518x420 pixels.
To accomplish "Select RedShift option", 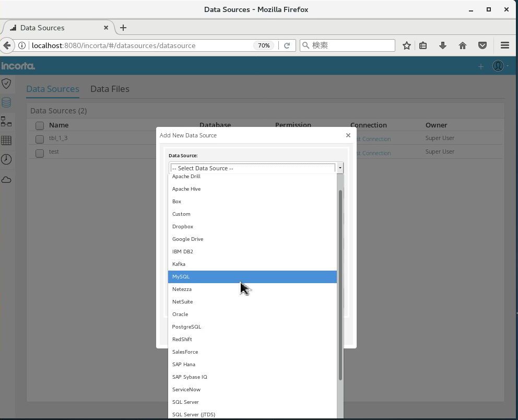I will coord(252,340).
